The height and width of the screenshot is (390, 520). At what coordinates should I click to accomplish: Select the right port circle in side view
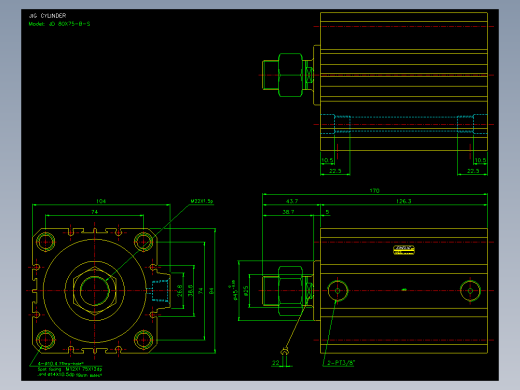tap(470, 291)
